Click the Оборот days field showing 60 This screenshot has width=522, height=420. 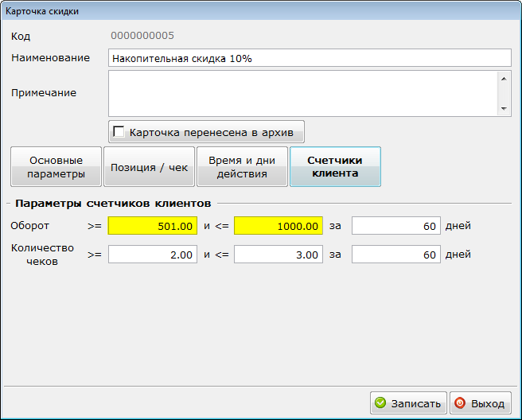(x=396, y=226)
